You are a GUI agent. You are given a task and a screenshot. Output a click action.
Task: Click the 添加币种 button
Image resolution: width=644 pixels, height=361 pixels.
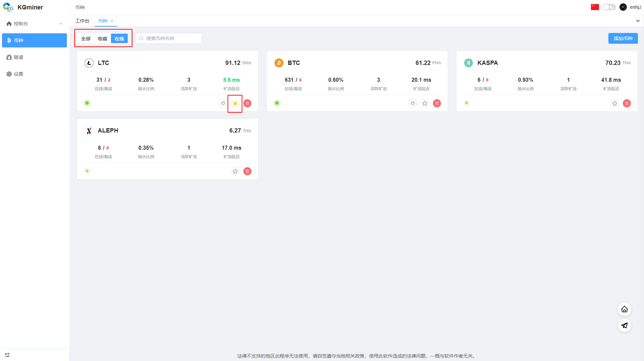point(622,38)
